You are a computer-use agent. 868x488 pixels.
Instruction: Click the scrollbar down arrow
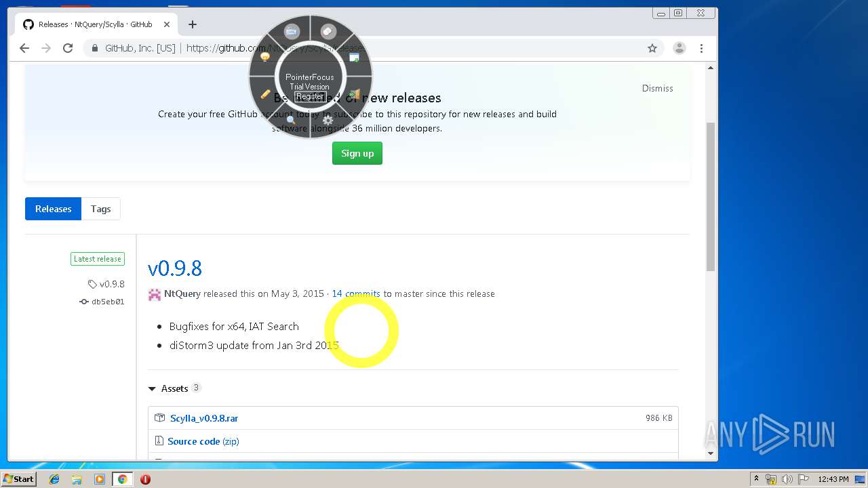711,453
